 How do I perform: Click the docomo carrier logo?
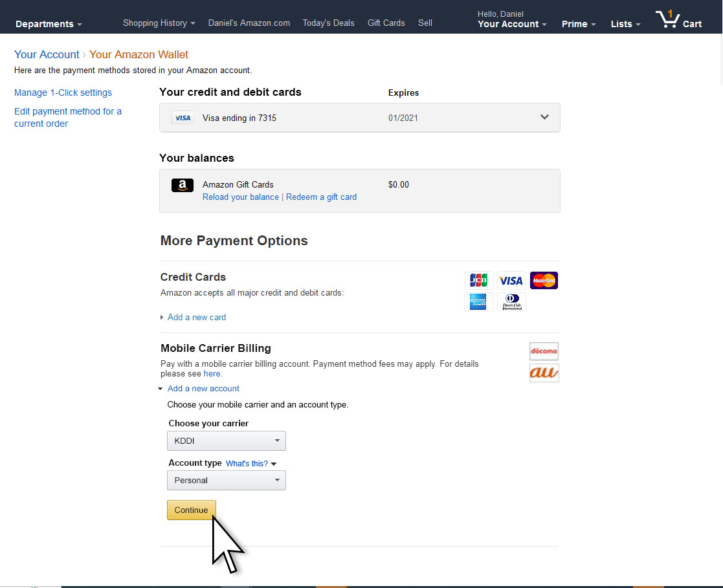tap(544, 351)
